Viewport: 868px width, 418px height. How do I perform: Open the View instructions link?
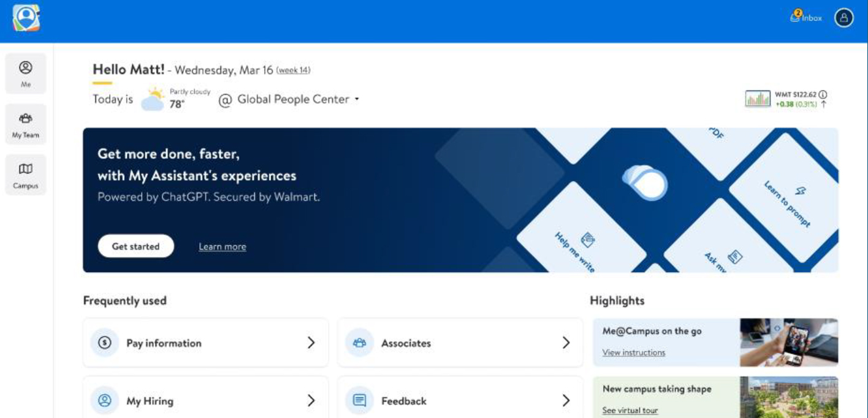click(x=633, y=352)
